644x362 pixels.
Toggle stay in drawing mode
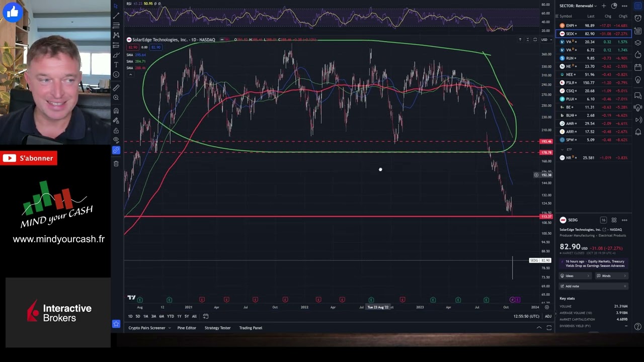tap(116, 121)
